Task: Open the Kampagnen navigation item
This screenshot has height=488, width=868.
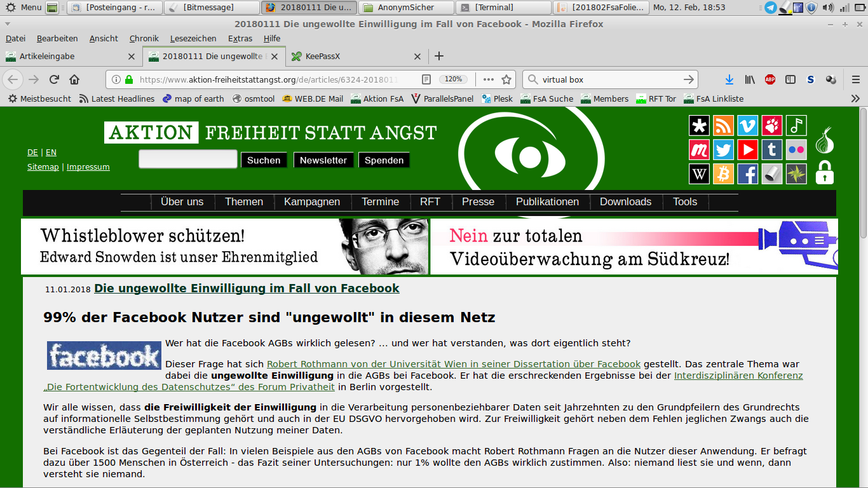Action: [312, 201]
